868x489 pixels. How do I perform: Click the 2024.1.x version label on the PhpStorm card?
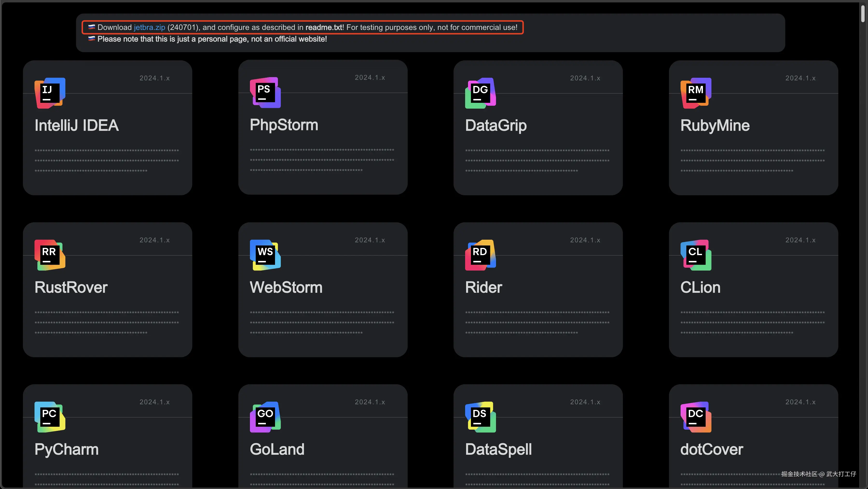(x=370, y=77)
